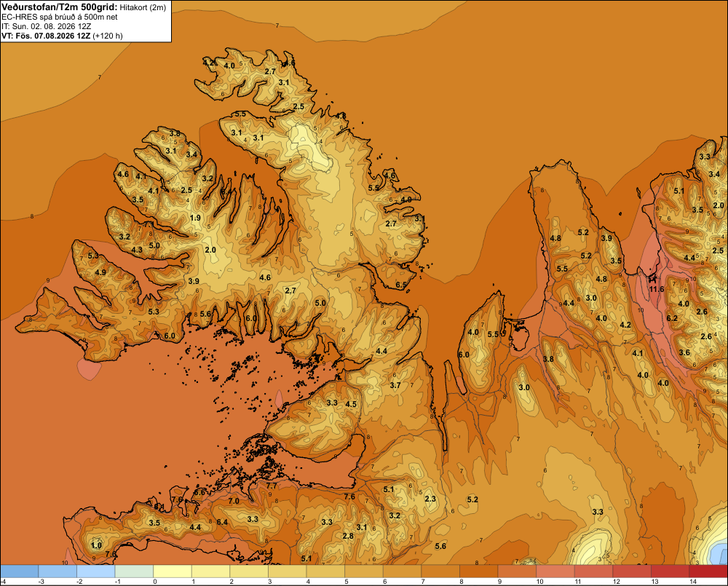Click the Veðurstofan/T2m 500grid title text
Image resolution: width=728 pixels, height=586 pixels.
click(x=60, y=7)
